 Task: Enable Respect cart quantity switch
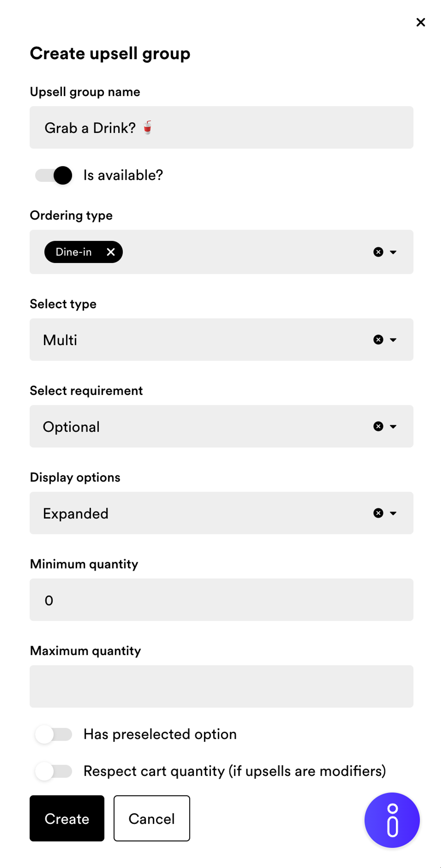point(54,771)
